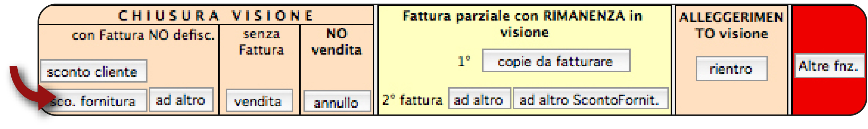
Task: Open copie da fatturare
Action: click(x=556, y=61)
